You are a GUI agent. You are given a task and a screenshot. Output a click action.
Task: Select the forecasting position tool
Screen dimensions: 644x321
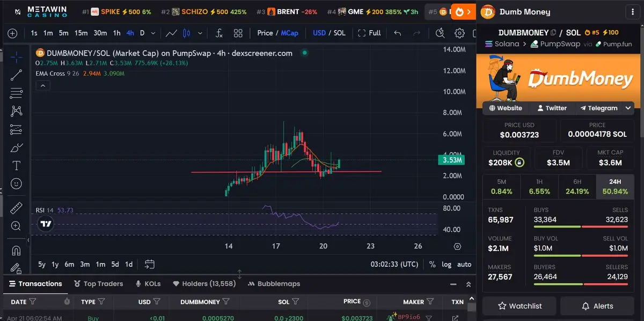pyautogui.click(x=17, y=129)
